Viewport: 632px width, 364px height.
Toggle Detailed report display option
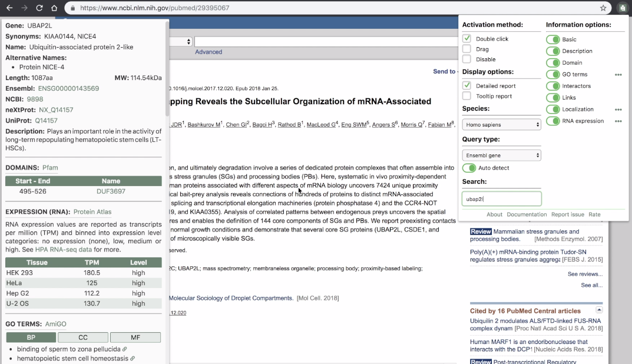coord(466,85)
